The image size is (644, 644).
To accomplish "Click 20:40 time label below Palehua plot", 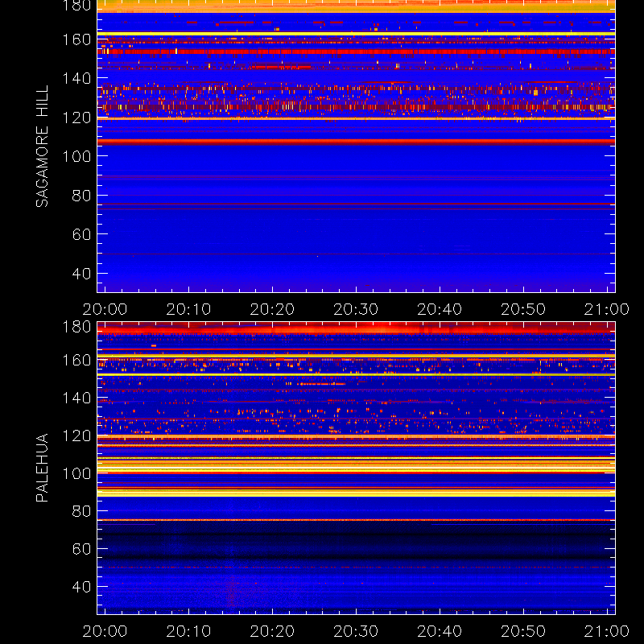I will pyautogui.click(x=440, y=631).
